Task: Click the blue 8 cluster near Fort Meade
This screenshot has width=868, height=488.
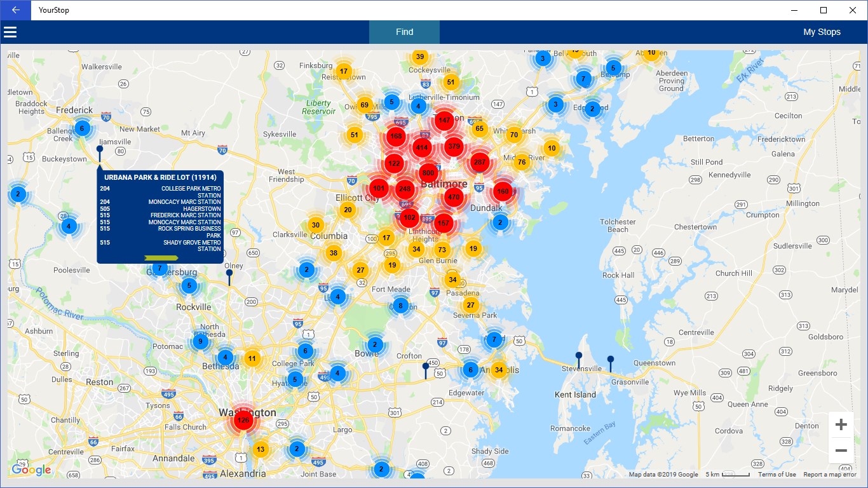Action: [x=400, y=306]
